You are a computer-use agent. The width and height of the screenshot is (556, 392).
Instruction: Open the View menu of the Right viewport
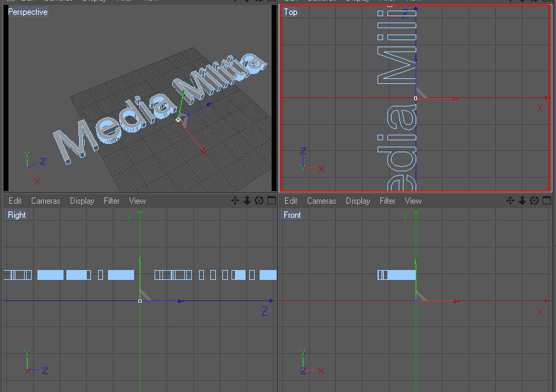137,201
